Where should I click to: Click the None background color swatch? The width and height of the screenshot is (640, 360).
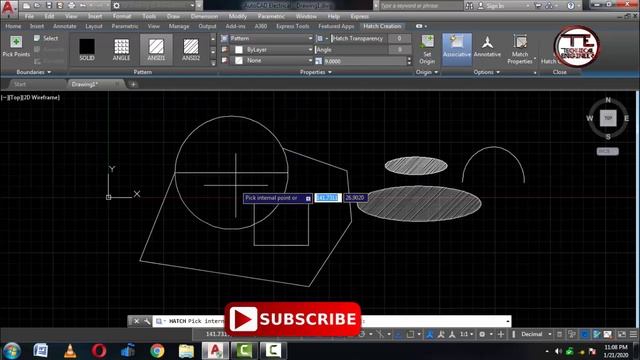pyautogui.click(x=239, y=60)
